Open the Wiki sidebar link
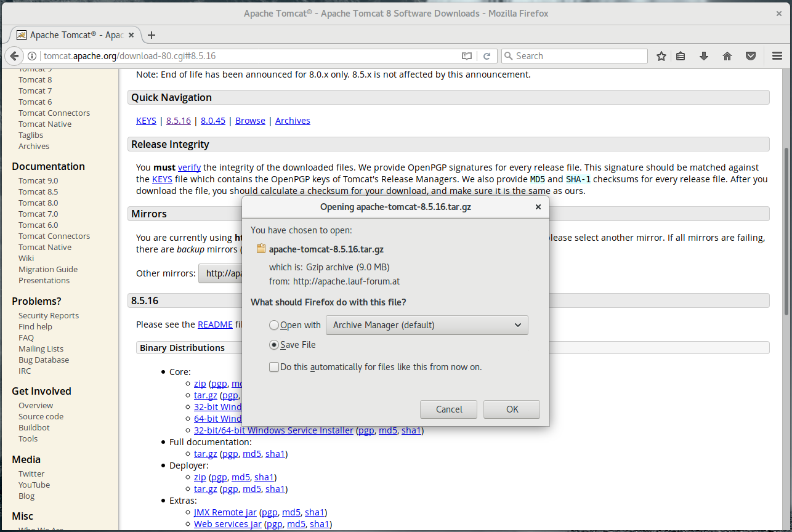This screenshot has height=532, width=792. pos(26,258)
